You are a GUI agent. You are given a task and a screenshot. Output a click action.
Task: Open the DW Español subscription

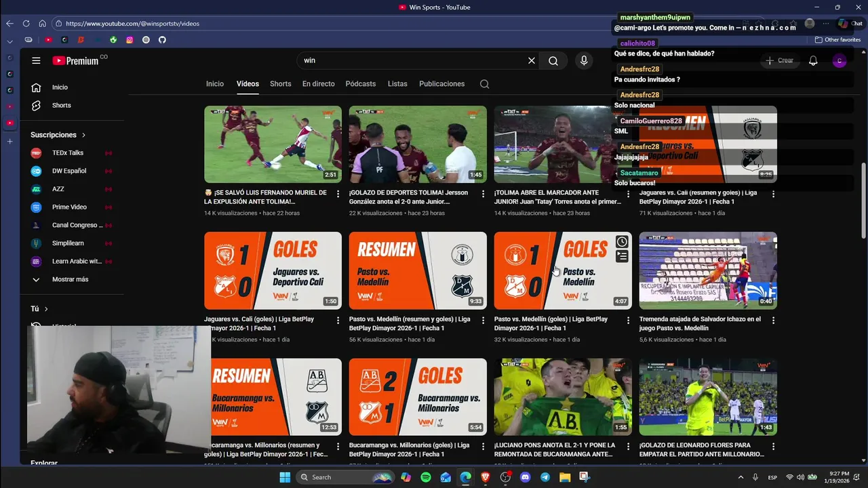(71, 171)
